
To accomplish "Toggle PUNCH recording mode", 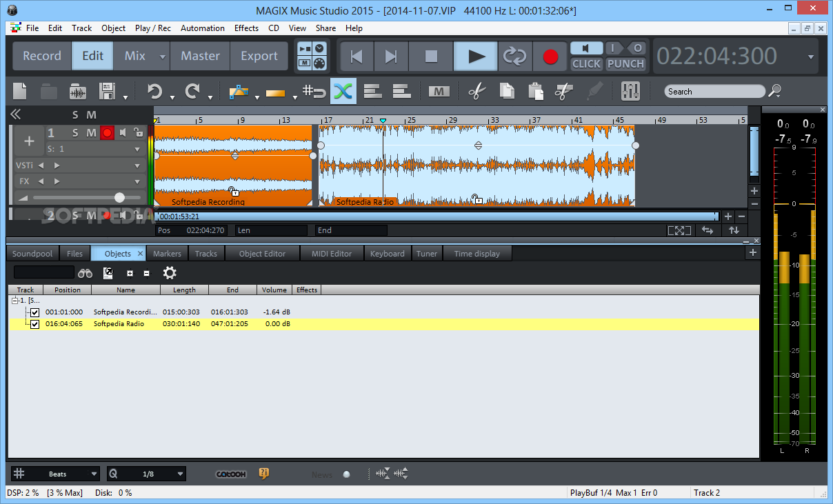I will 625,64.
